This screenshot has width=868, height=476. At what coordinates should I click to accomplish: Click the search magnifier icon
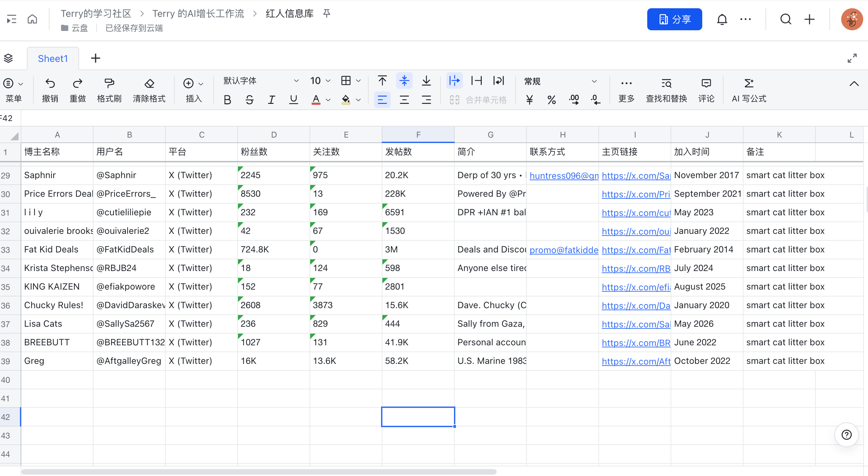[786, 19]
